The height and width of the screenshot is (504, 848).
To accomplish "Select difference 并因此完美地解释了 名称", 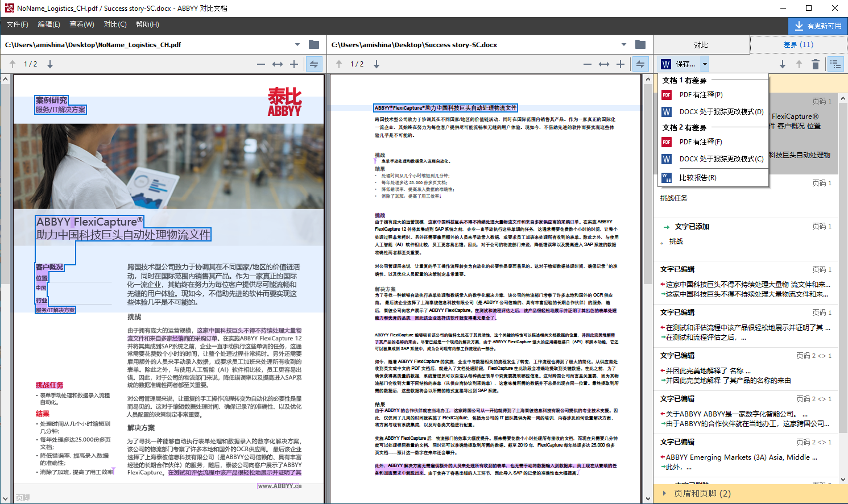I will click(x=746, y=369).
